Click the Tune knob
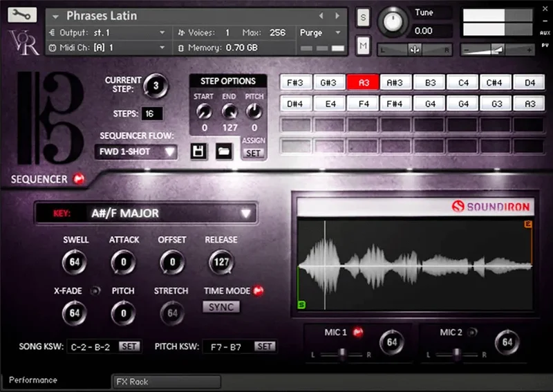The height and width of the screenshot is (392, 553). point(393,22)
